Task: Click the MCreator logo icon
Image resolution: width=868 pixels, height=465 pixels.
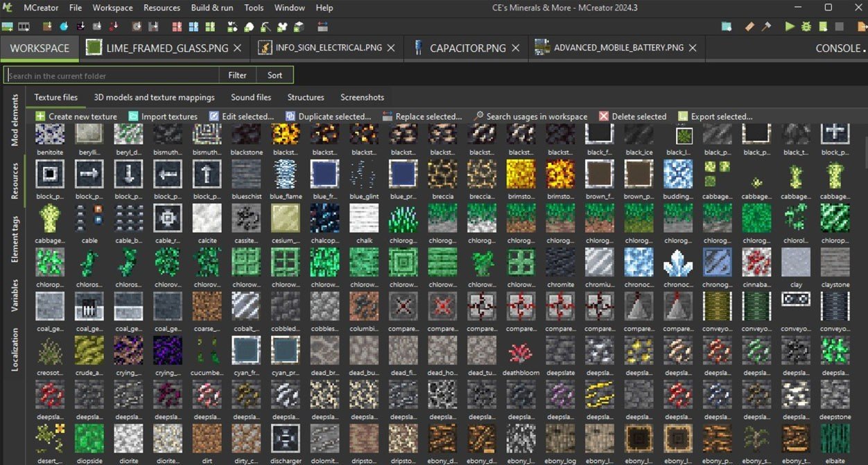Action: [x=7, y=8]
